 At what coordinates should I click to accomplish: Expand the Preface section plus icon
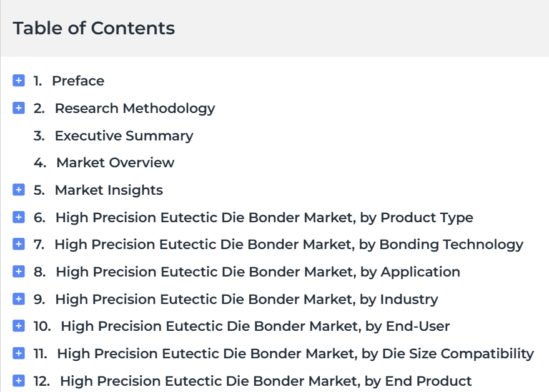[19, 80]
